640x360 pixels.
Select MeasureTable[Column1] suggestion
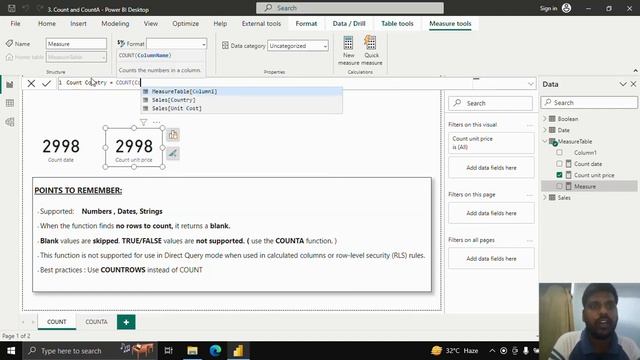pyautogui.click(x=242, y=91)
